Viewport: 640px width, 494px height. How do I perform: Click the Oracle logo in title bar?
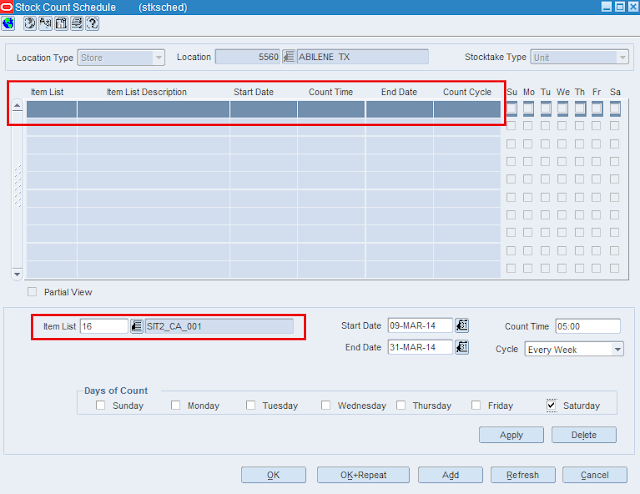click(7, 7)
